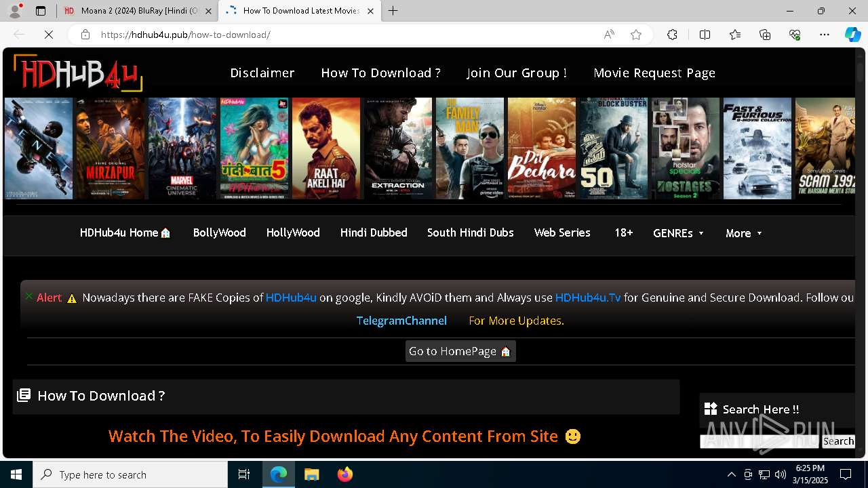Select the How To Download Latest Movies tab

[300, 11]
